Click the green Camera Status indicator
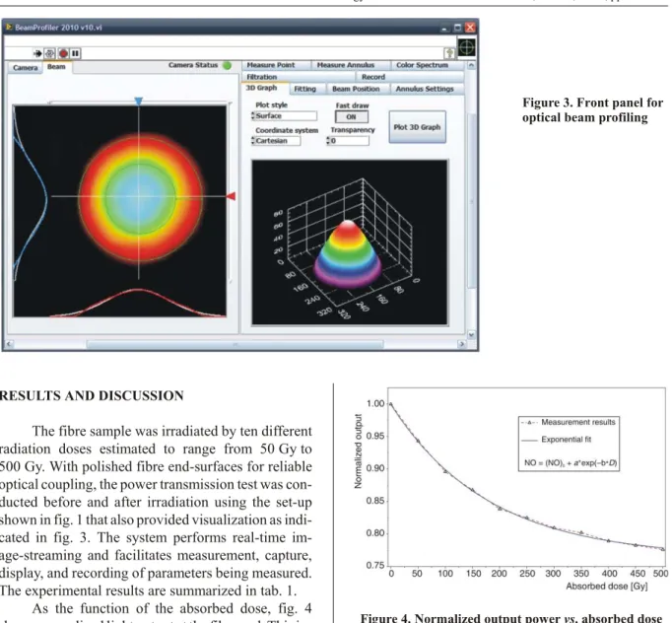Image resolution: width=672 pixels, height=623 pixels. coord(228,65)
